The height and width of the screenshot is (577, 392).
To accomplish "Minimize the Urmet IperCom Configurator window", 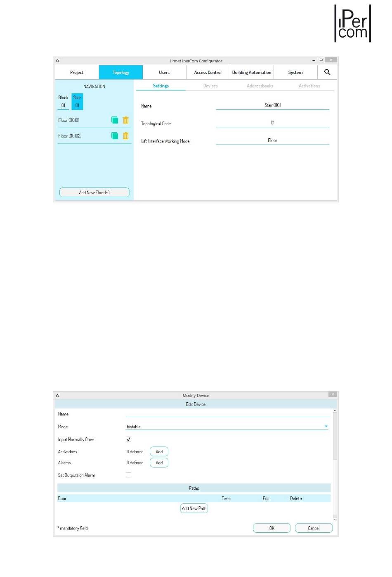I will [314, 60].
